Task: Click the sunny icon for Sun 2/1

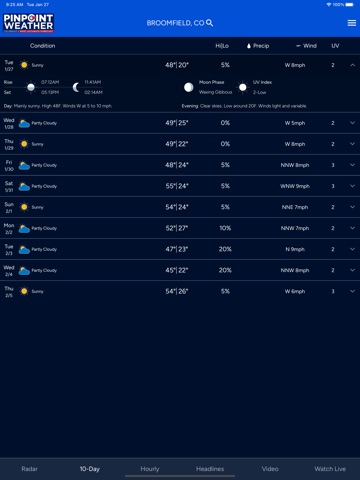Action: pyautogui.click(x=24, y=207)
